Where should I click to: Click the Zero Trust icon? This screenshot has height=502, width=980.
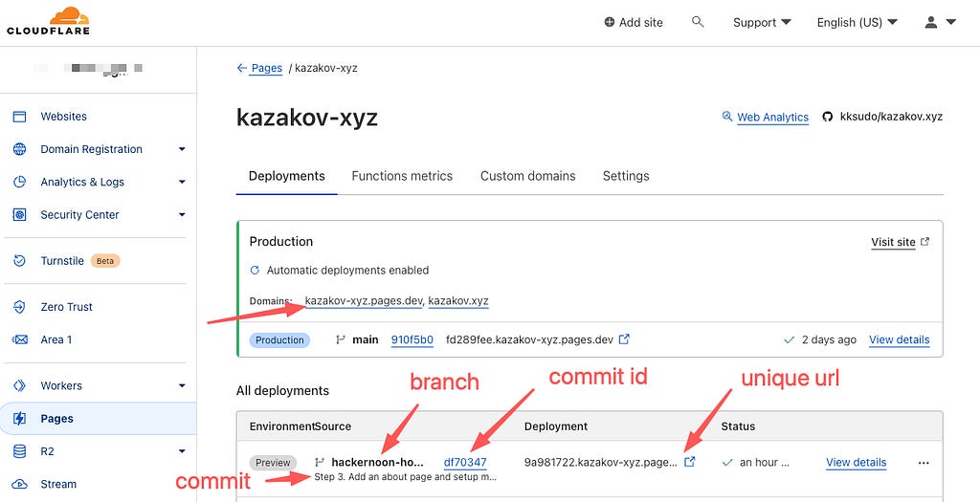(20, 307)
